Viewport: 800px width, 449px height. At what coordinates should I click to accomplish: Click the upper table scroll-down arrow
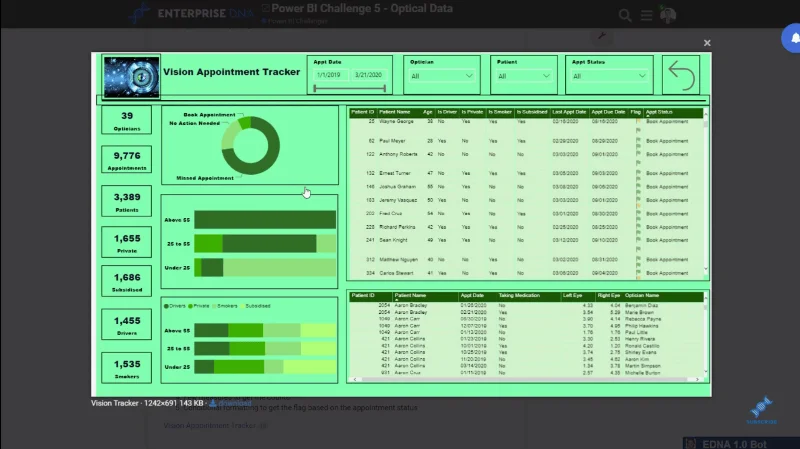coord(706,269)
